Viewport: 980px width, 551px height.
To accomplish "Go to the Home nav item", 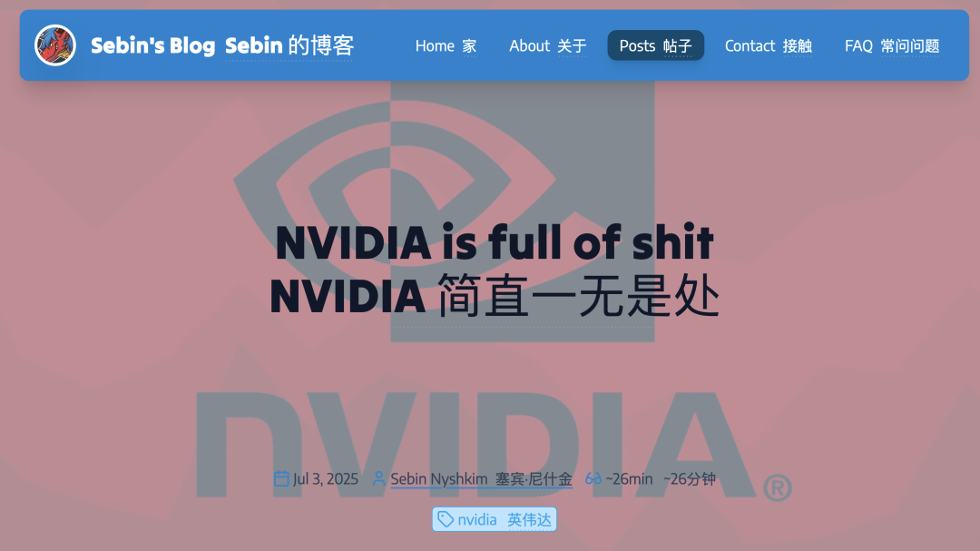I will (446, 45).
